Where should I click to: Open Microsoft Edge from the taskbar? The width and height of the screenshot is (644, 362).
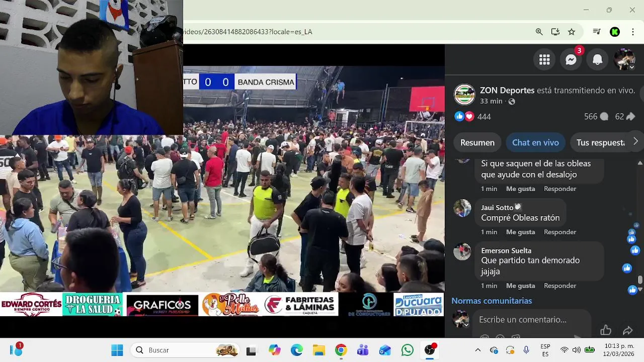297,350
